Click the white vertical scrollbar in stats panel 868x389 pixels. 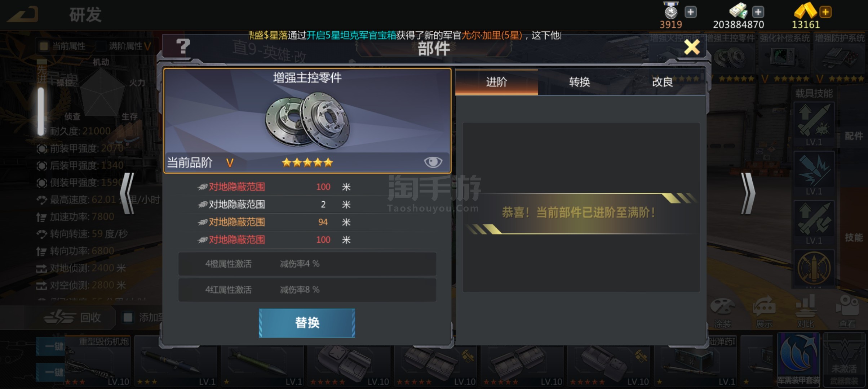[x=41, y=112]
